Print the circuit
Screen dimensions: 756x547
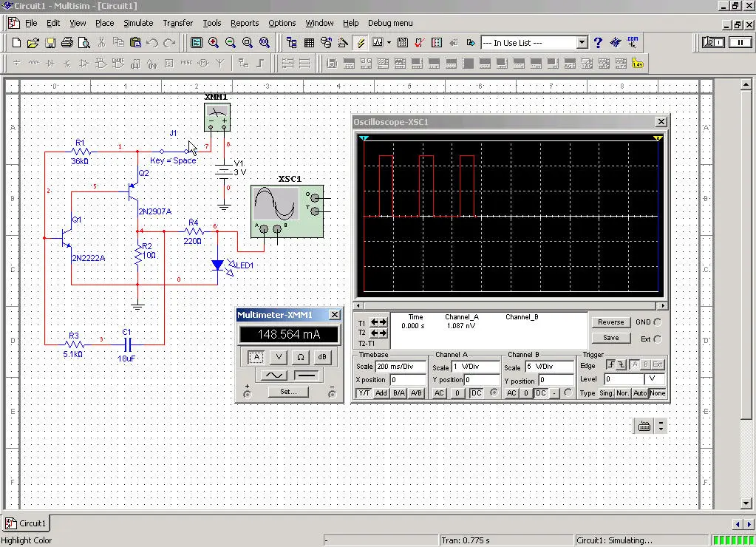pyautogui.click(x=67, y=43)
